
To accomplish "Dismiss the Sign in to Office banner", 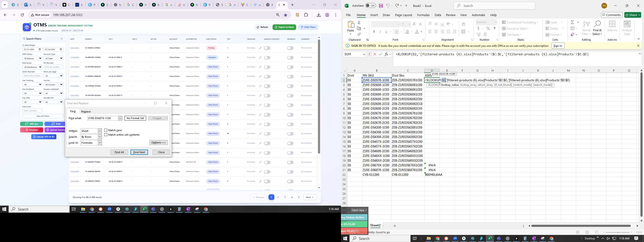I will tap(638, 46).
